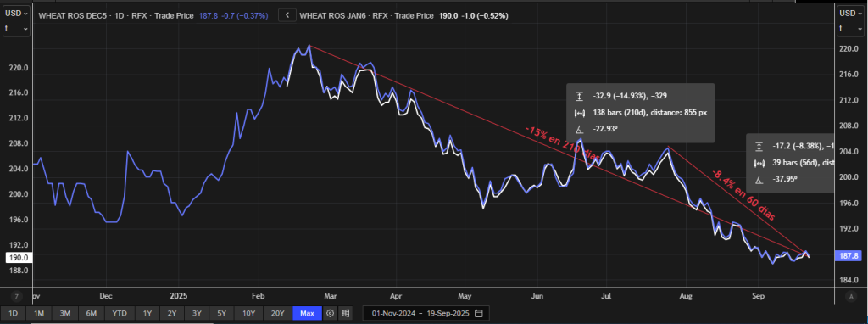This screenshot has width=868, height=324.
Task: Open the range settings gear icon
Action: [x=331, y=314]
